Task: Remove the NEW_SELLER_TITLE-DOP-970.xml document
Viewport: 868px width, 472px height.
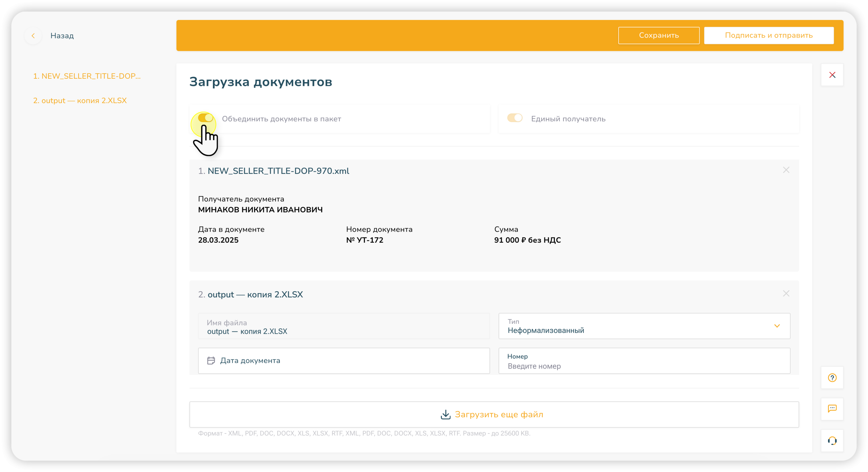Action: (786, 170)
